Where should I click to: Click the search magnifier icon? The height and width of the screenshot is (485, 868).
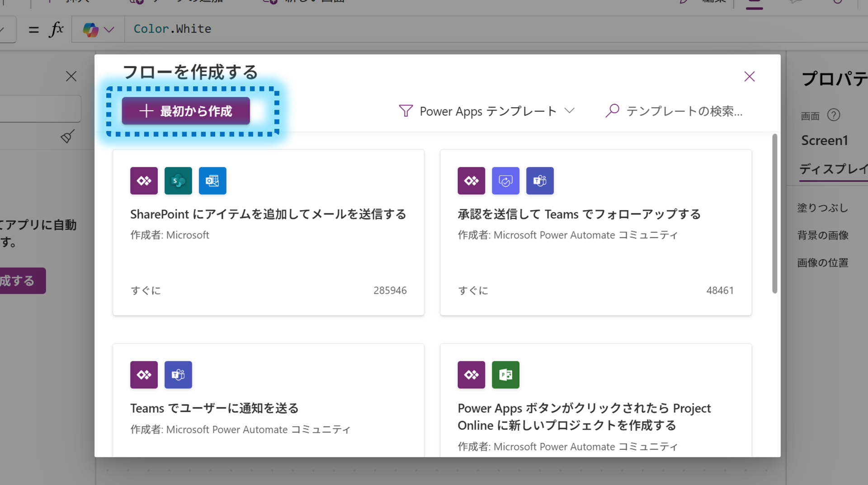click(x=612, y=111)
